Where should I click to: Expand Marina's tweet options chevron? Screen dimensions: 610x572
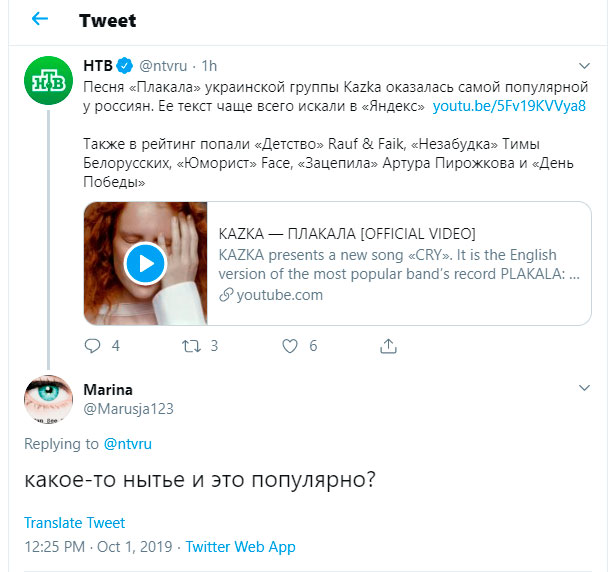(584, 388)
